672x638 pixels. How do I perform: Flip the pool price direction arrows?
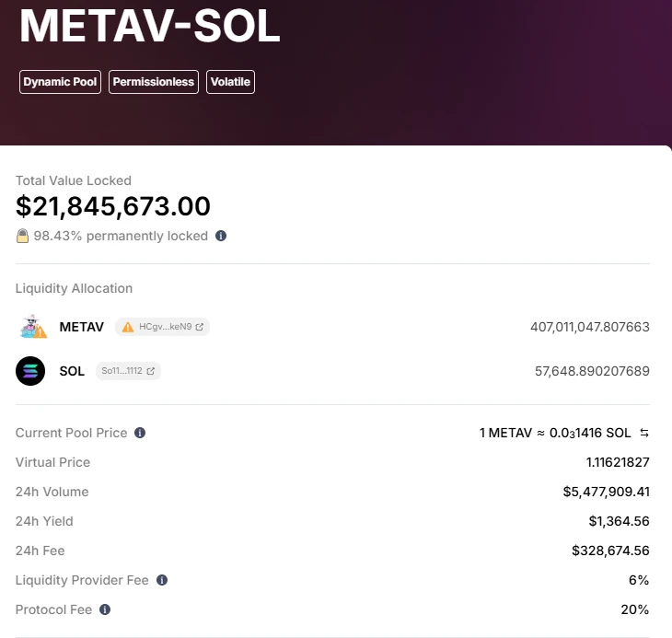click(644, 433)
